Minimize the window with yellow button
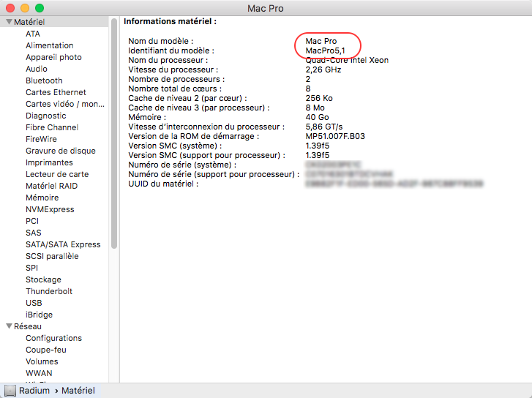The image size is (532, 398). click(25, 8)
